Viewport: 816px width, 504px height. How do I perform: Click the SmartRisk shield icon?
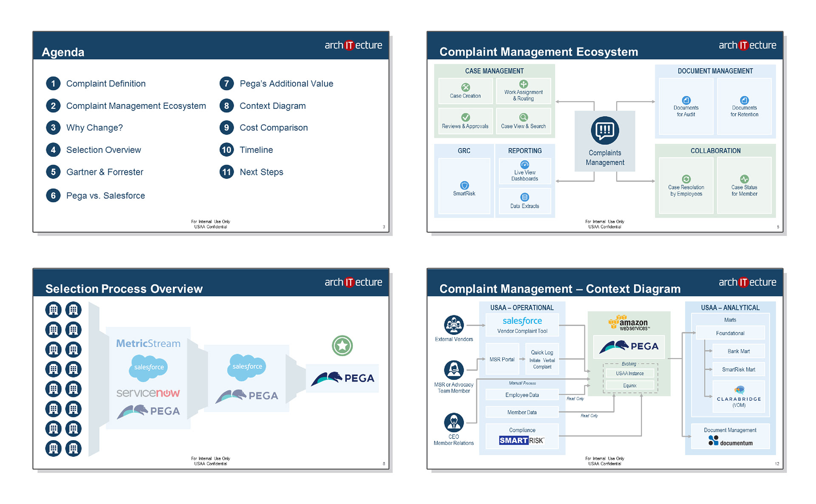point(464,185)
